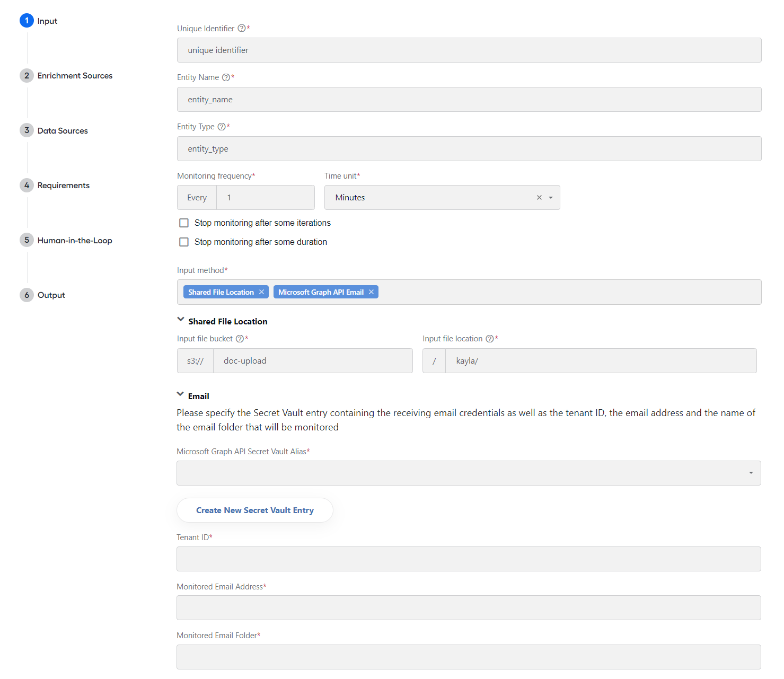784x679 pixels.
Task: Click the doc-upload bucket input field
Action: click(313, 361)
